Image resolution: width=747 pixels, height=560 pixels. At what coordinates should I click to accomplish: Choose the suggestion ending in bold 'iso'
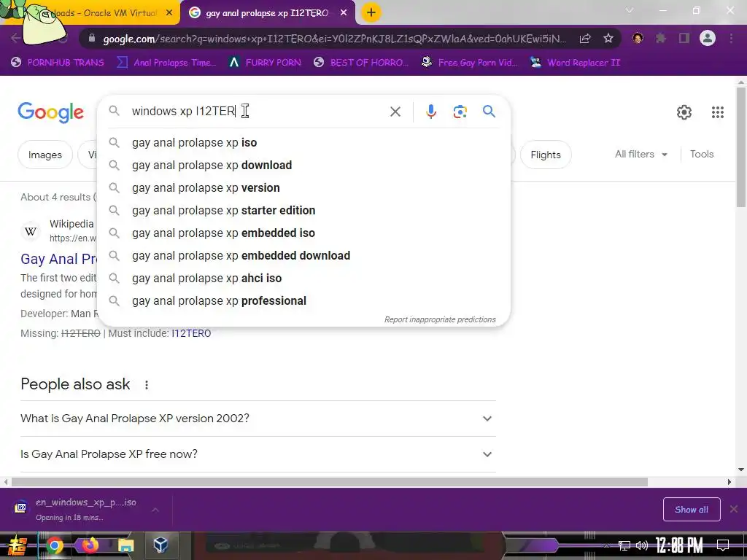[x=303, y=142]
